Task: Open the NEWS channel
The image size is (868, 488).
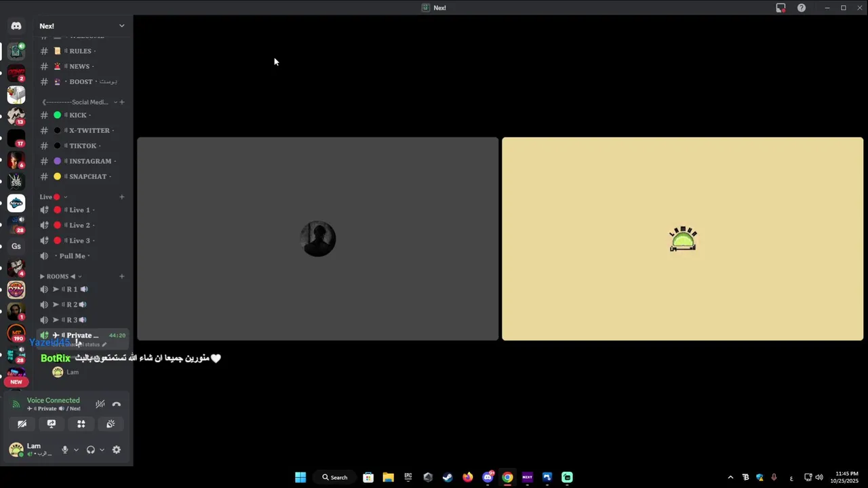Action: click(83, 66)
